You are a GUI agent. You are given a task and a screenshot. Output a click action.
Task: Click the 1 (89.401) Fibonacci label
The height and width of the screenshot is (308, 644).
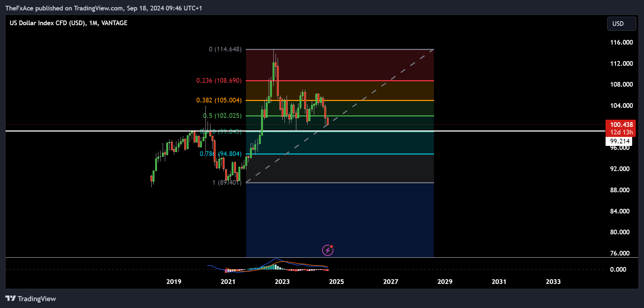click(x=227, y=183)
